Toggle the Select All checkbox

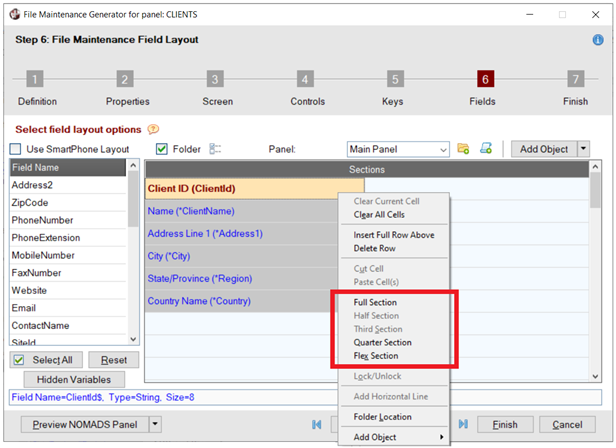pyautogui.click(x=20, y=360)
